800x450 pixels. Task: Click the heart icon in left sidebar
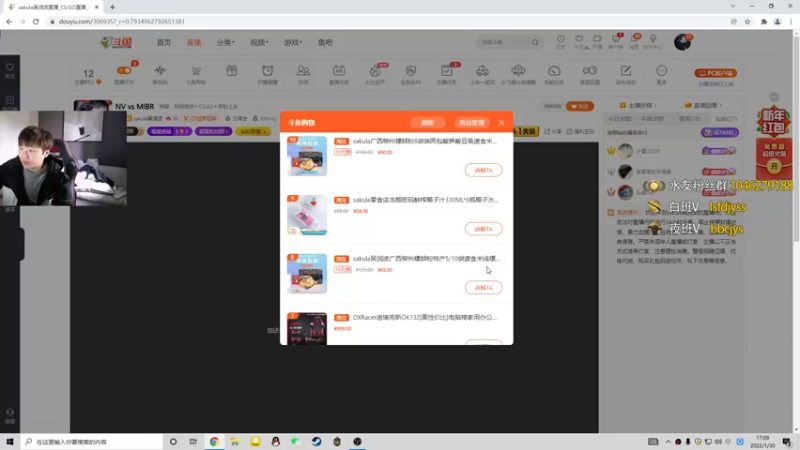10,67
